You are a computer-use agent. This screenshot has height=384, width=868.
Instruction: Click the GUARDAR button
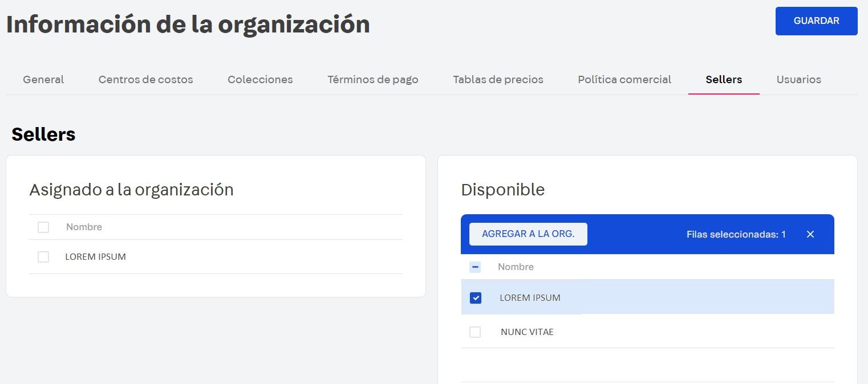click(x=816, y=21)
